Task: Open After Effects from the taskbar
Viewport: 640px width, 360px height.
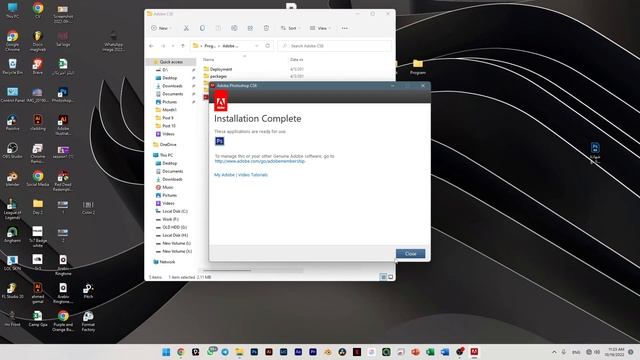Action: click(298, 352)
